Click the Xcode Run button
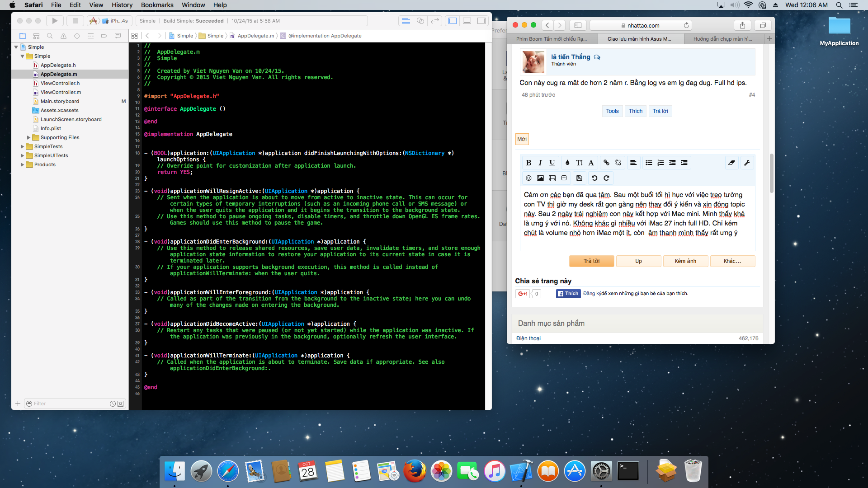The image size is (868, 488). click(55, 21)
